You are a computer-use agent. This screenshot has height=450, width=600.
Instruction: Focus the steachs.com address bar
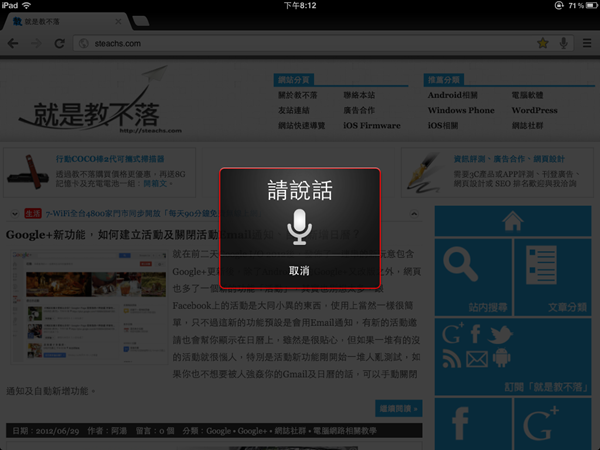click(x=323, y=43)
